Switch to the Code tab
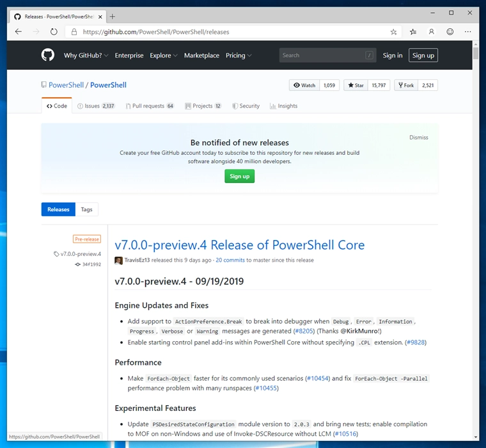This screenshot has height=448, width=486. click(57, 106)
